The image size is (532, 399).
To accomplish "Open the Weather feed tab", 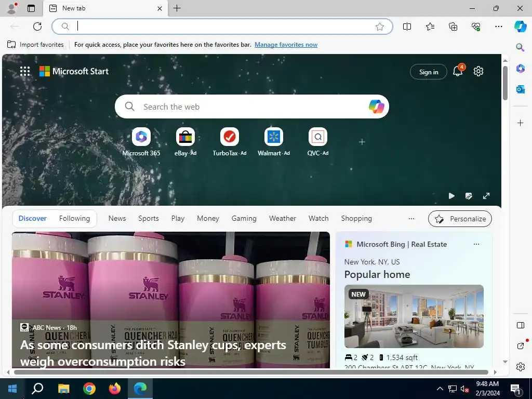I will (283, 219).
